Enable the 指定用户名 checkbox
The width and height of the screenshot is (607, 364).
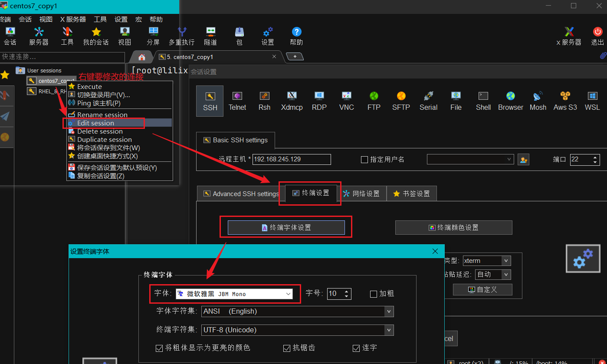pyautogui.click(x=364, y=160)
